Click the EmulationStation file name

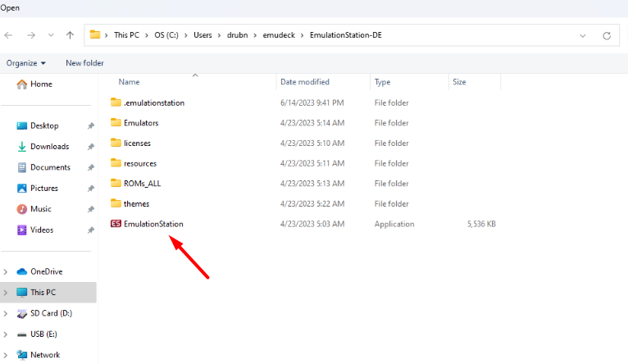click(153, 225)
